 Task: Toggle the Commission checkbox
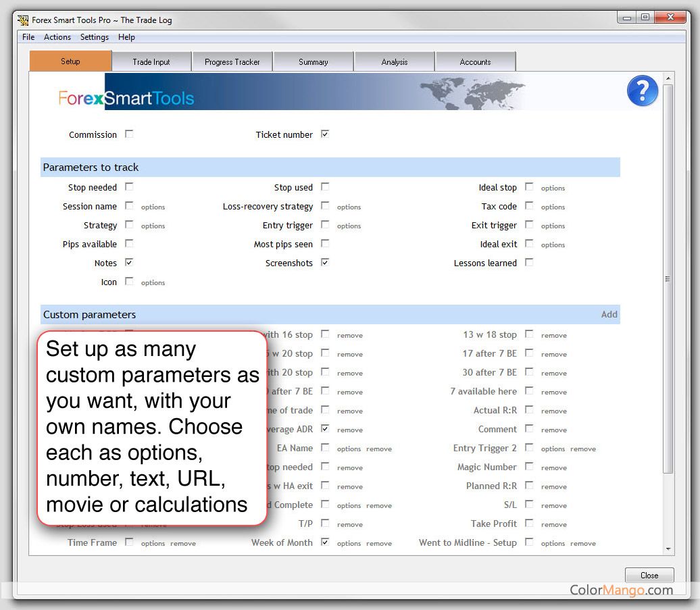pyautogui.click(x=129, y=134)
